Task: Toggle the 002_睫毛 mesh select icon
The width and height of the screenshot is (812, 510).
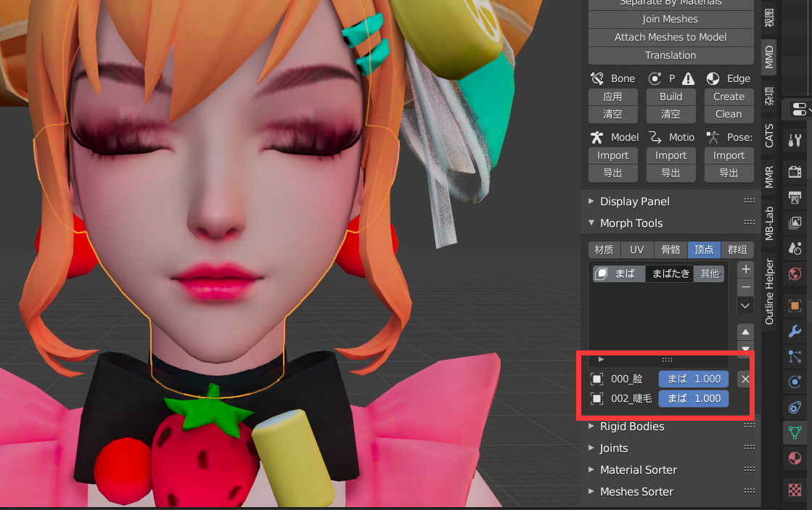Action: pyautogui.click(x=596, y=399)
